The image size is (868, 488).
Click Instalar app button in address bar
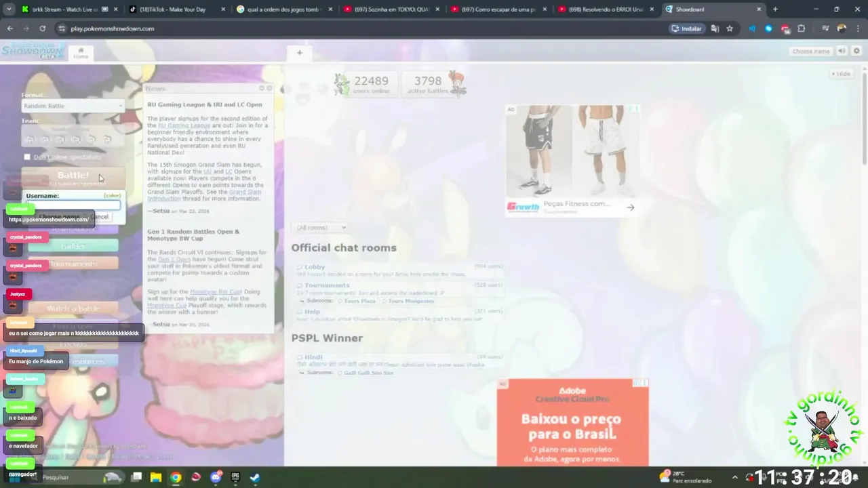(x=686, y=28)
